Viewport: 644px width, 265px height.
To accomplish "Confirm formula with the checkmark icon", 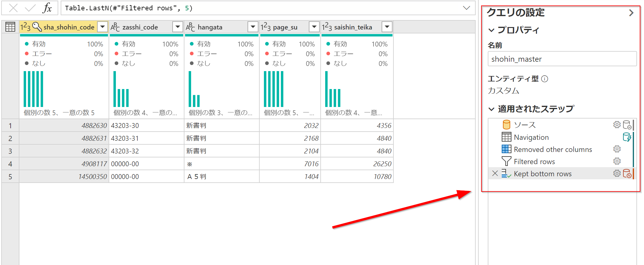I will 30,8.
